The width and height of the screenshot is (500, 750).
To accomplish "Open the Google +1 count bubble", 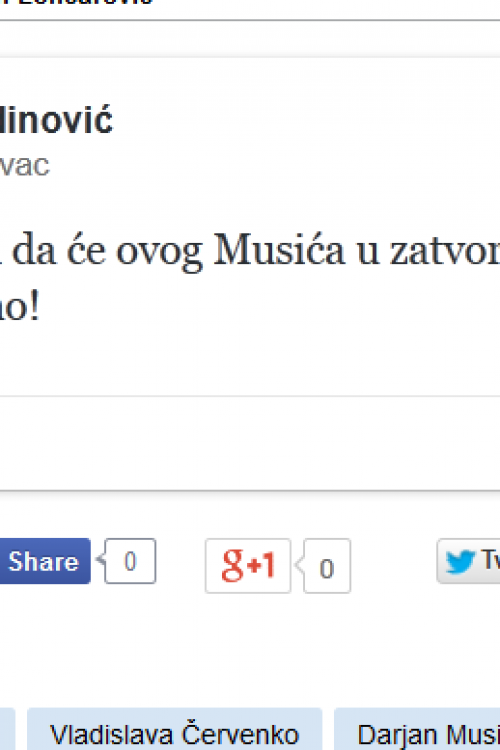I will pos(327,566).
